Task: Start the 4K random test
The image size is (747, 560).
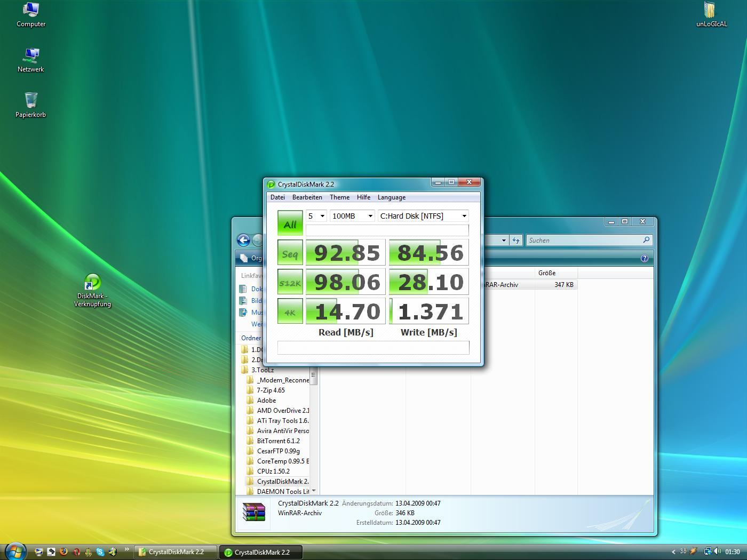Action: click(x=290, y=311)
